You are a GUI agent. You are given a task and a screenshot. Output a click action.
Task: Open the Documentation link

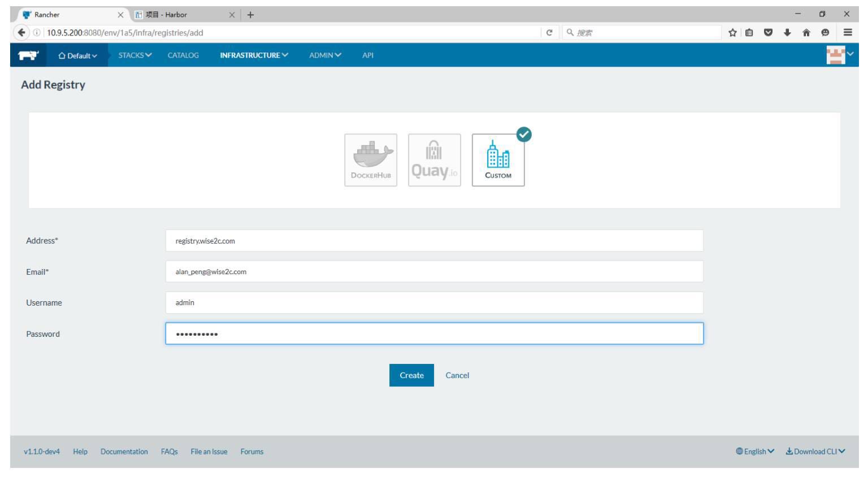[124, 452]
